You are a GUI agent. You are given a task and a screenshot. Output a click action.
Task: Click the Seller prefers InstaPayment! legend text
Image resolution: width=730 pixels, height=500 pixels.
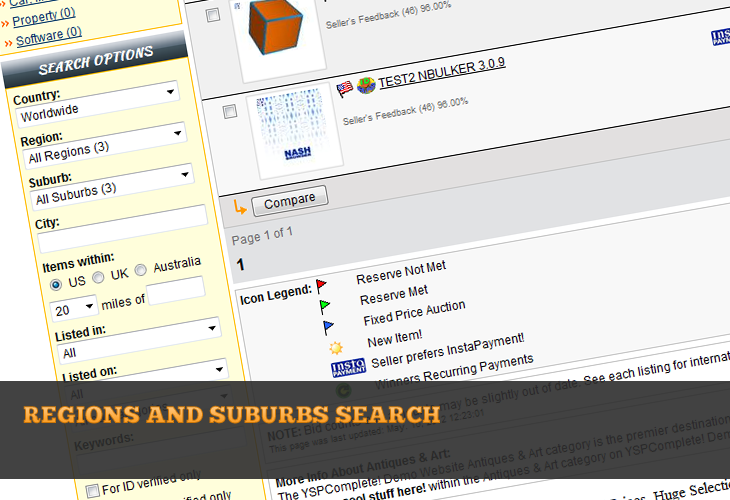click(x=447, y=350)
